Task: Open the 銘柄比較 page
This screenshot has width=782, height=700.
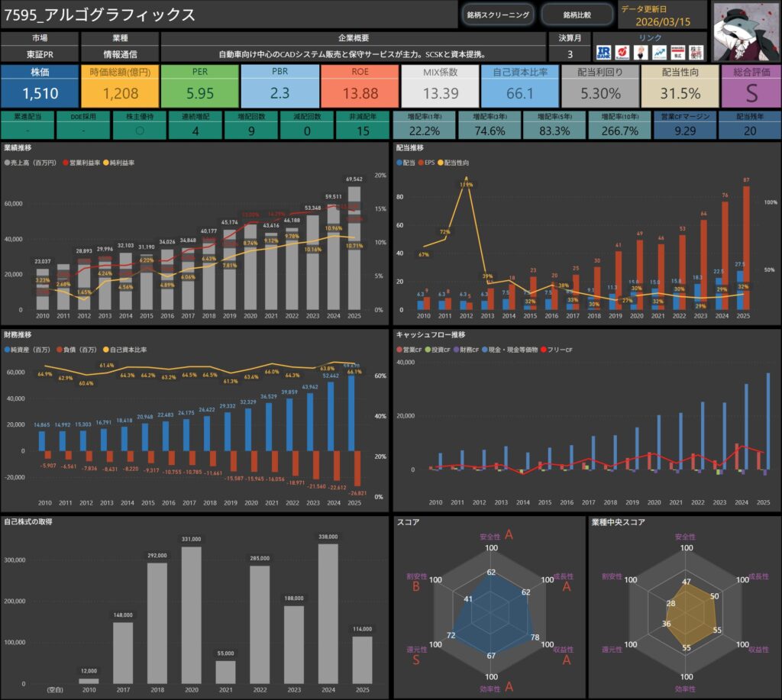Action: pyautogui.click(x=577, y=15)
